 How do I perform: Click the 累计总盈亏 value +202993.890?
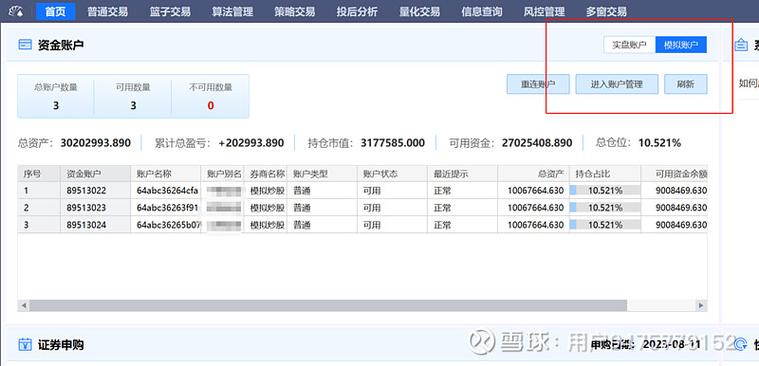(251, 143)
